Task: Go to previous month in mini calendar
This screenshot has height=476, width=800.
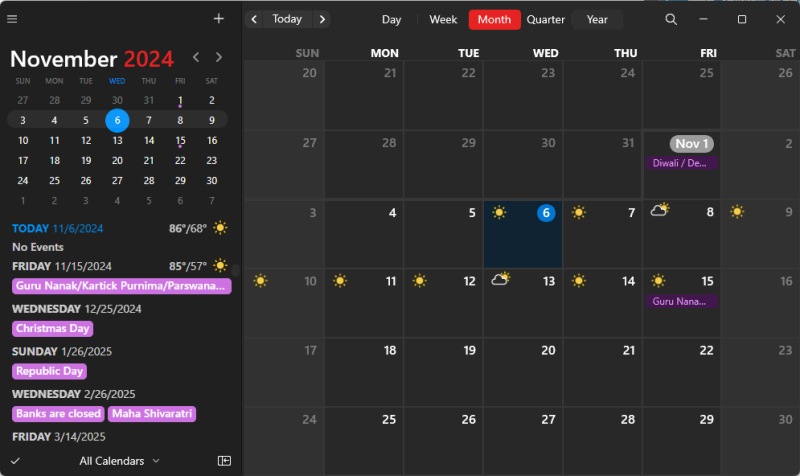Action: pyautogui.click(x=196, y=58)
